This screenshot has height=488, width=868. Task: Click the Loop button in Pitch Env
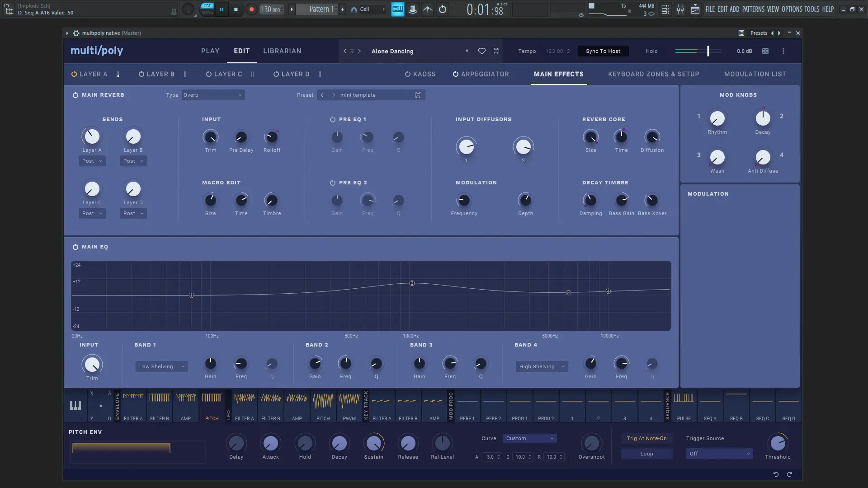(646, 454)
